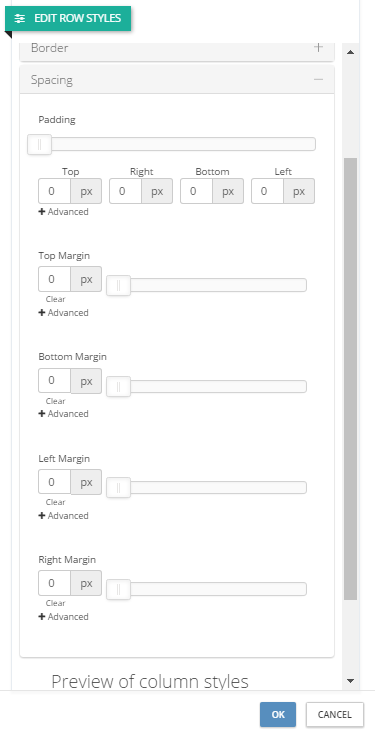Click the scrollbar up arrow
Screen dimensions: 380x733
coord(351,52)
